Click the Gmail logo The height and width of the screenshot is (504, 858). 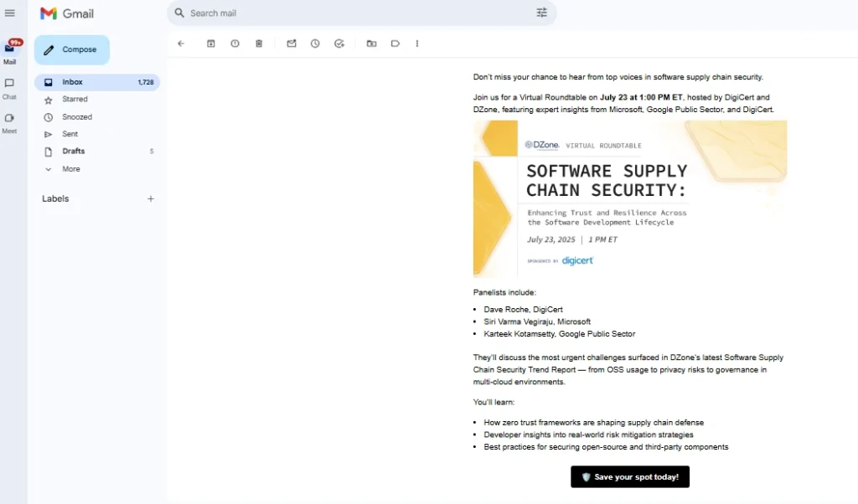67,13
